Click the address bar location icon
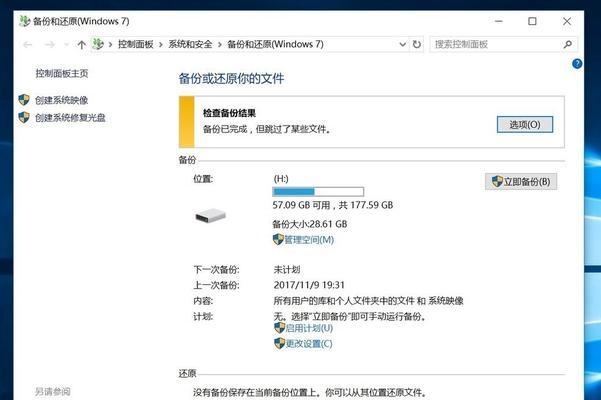 click(98, 44)
